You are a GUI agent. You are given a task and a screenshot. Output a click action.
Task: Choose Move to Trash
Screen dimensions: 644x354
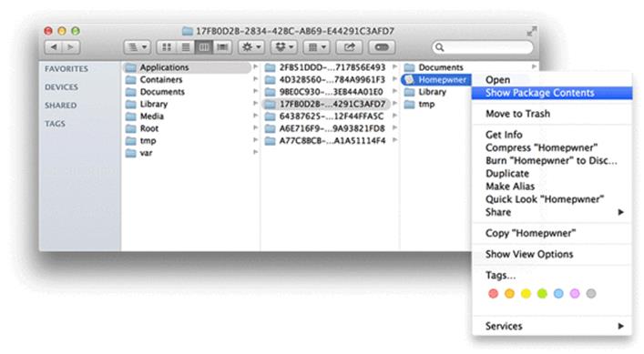(552, 114)
